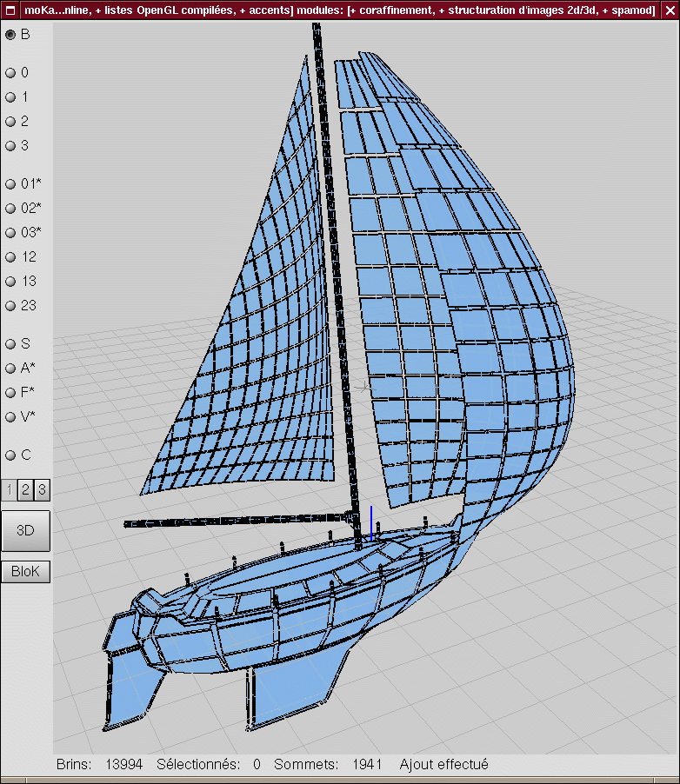This screenshot has height=784, width=680.
Task: Choose the 03* radio option
Action: (11, 233)
